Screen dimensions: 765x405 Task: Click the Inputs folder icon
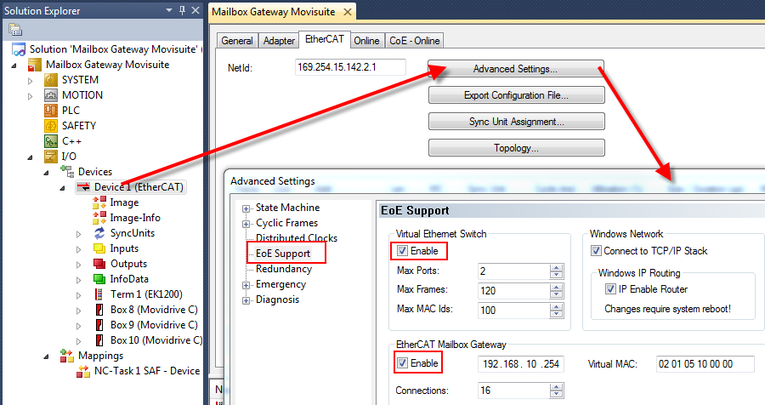click(x=99, y=248)
